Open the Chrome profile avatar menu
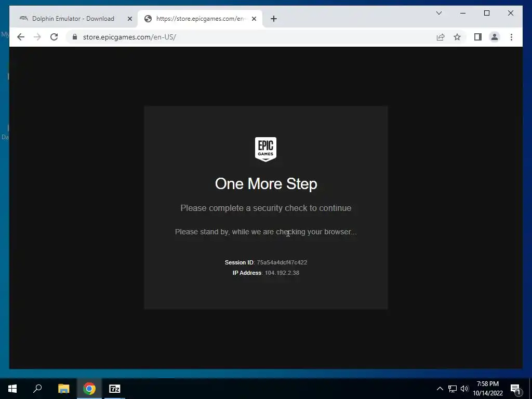532x399 pixels. click(x=495, y=37)
